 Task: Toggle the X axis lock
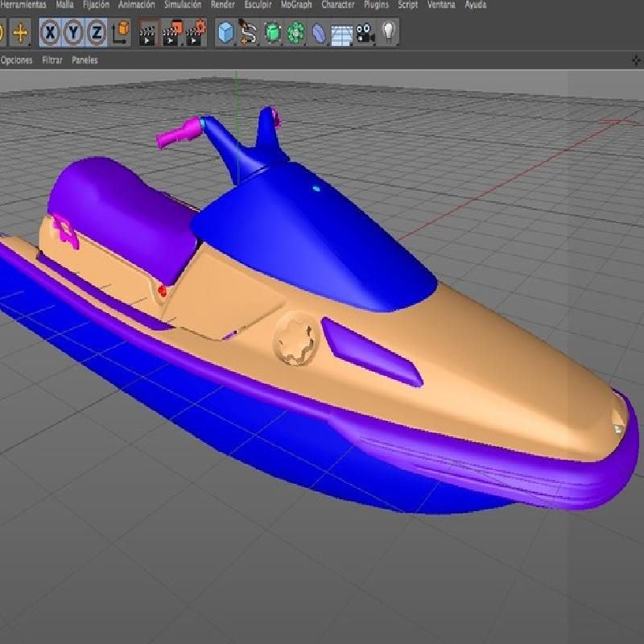[51, 33]
